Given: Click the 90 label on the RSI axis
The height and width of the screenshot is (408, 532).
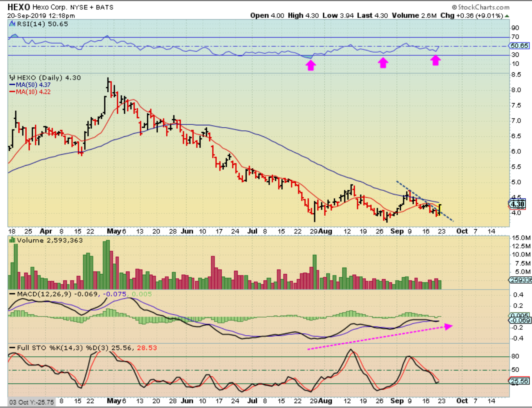Looking at the screenshot, I should (x=515, y=28).
